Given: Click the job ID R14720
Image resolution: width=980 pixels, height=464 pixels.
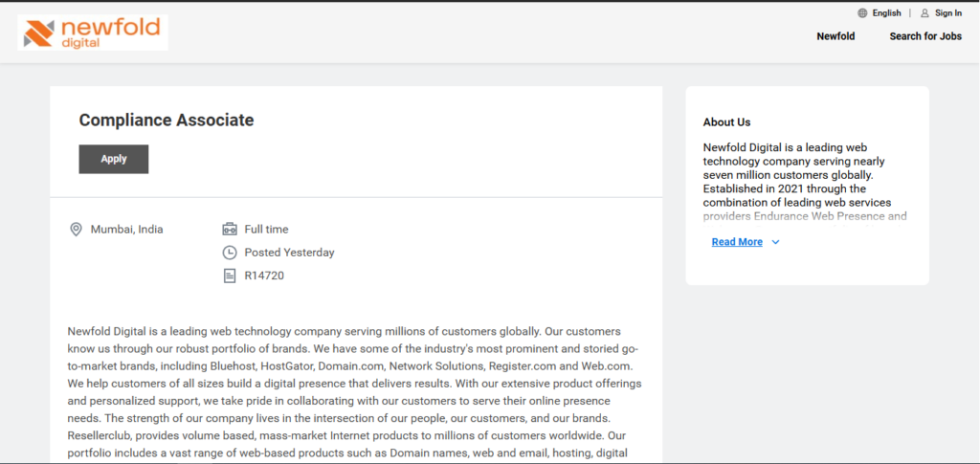Looking at the screenshot, I should click(264, 276).
